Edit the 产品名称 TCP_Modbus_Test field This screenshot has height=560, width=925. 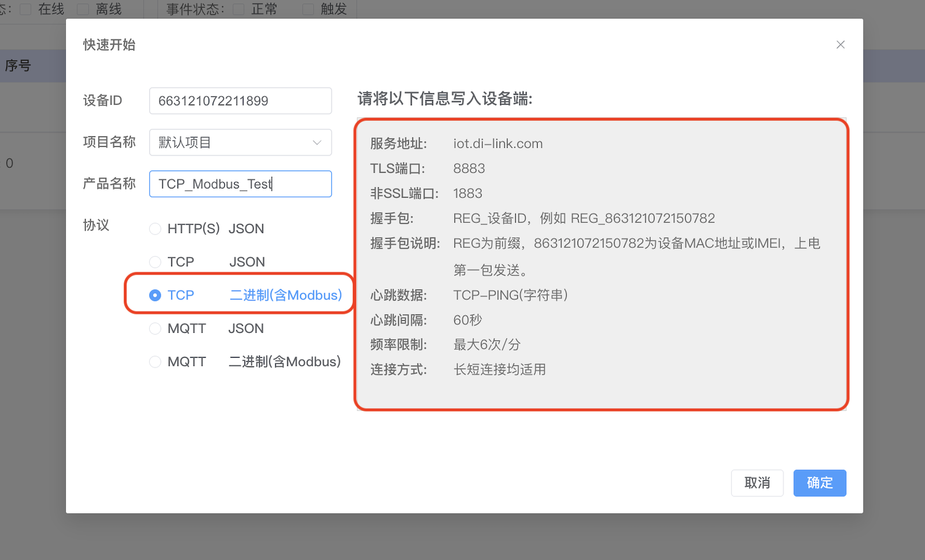(x=240, y=184)
